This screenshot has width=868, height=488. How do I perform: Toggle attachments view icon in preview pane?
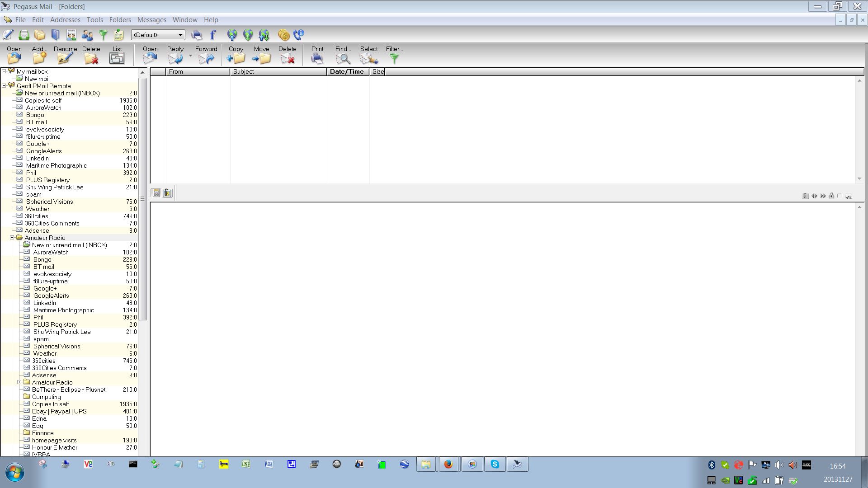(x=167, y=193)
